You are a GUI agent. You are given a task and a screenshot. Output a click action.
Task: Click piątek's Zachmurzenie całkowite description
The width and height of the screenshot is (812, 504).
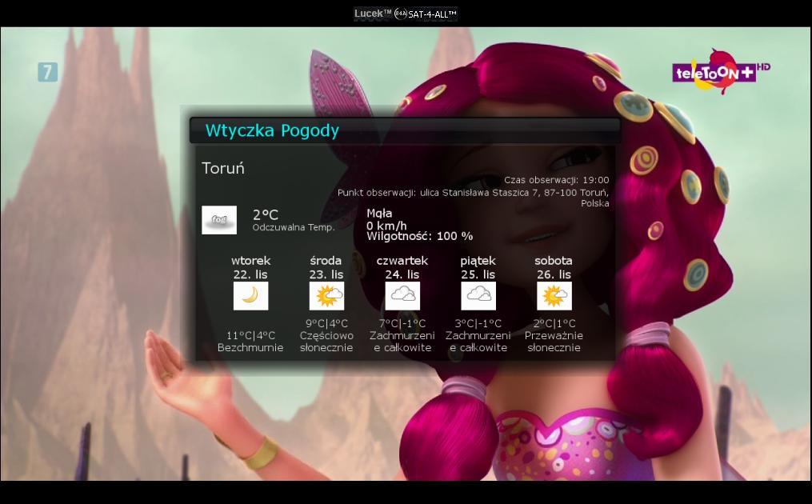pyautogui.click(x=478, y=342)
